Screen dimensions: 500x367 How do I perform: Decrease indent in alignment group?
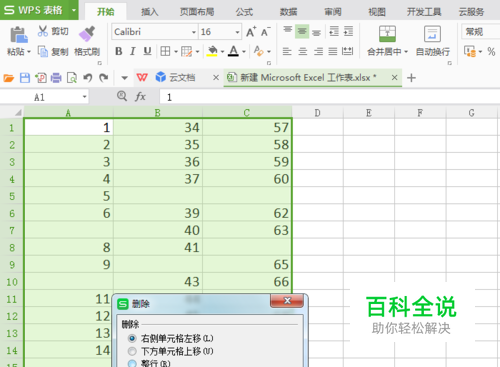click(334, 31)
